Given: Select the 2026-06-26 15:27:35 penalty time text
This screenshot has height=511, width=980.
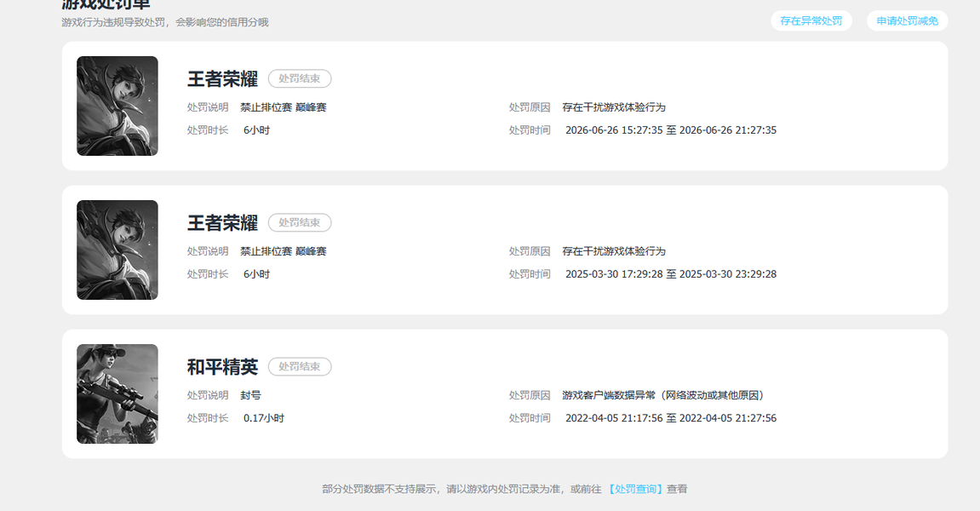Looking at the screenshot, I should [614, 130].
